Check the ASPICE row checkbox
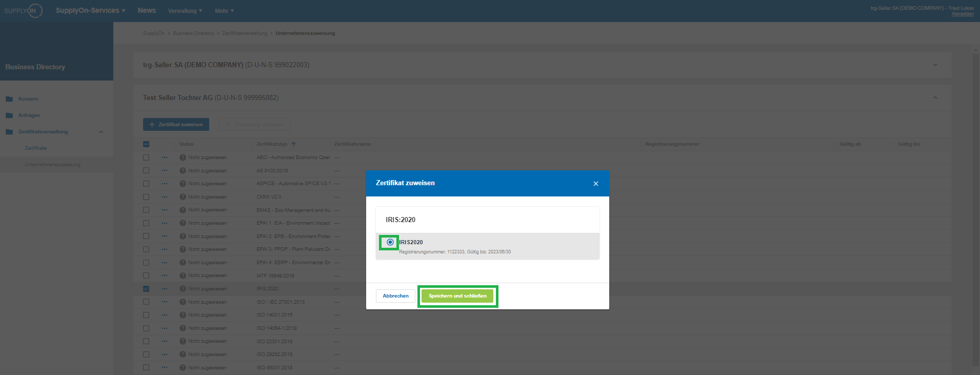 (146, 184)
